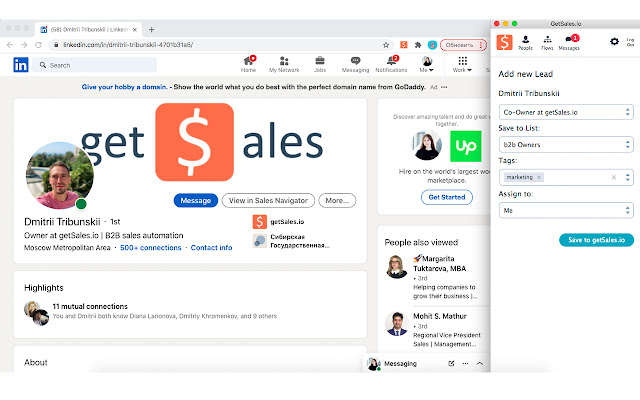Open Flows tab in GetSales panel
640x400 pixels.
coord(547,43)
